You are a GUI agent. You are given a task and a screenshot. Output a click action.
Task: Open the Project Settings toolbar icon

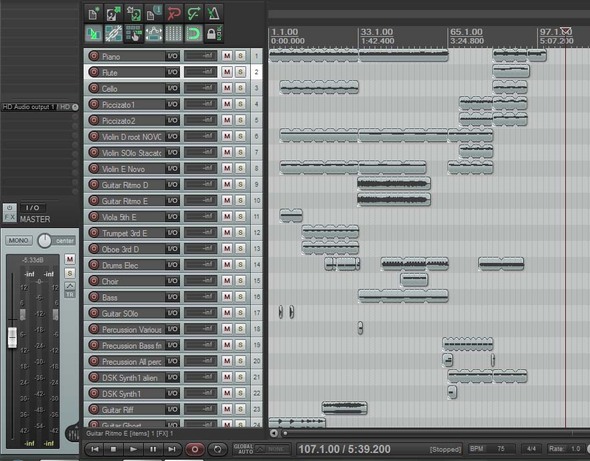coord(154,14)
